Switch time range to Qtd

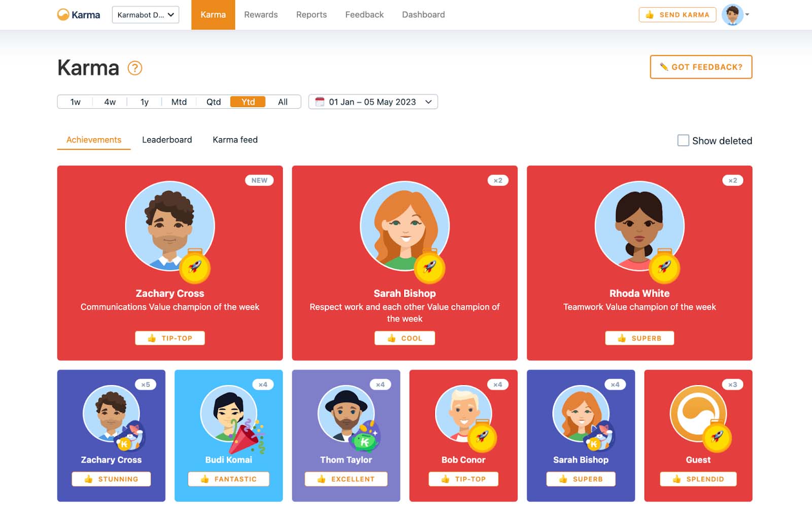pos(213,102)
